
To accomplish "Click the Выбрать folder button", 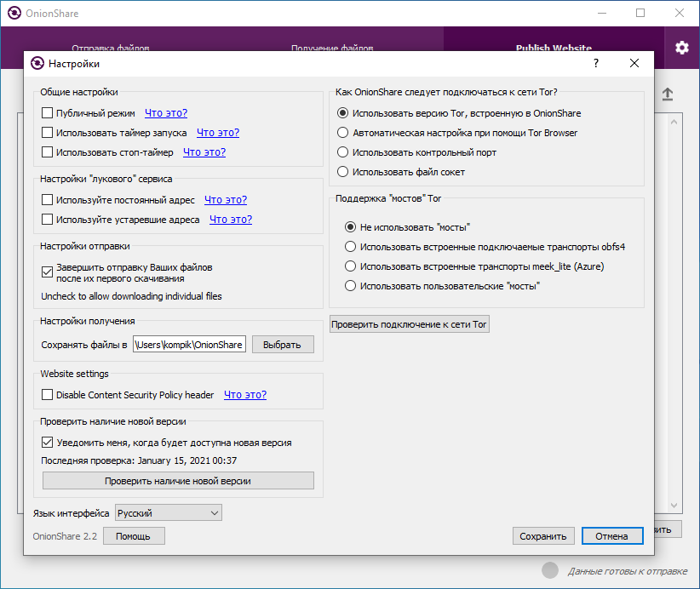I will click(x=283, y=345).
